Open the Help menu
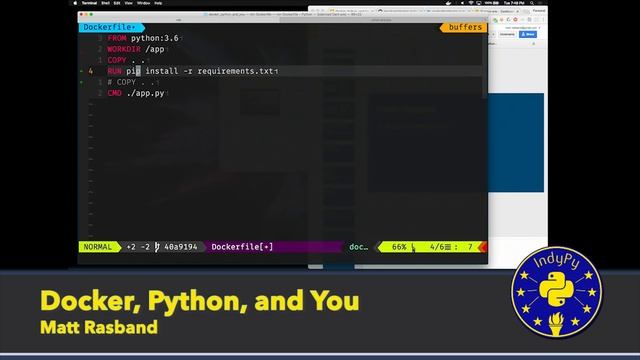The height and width of the screenshot is (360, 640). coord(158,3)
